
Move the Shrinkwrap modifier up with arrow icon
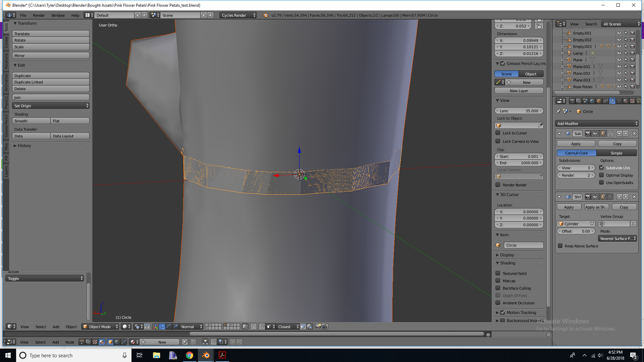point(619,197)
